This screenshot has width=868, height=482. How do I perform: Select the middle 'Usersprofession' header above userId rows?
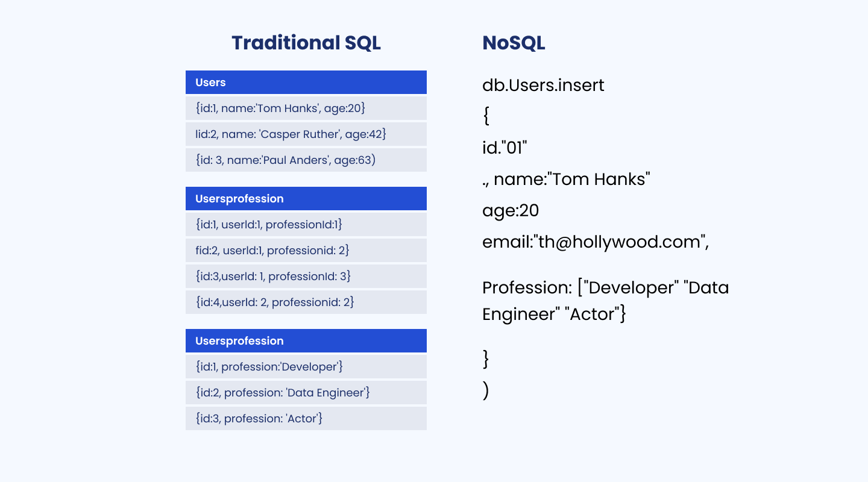click(x=306, y=199)
